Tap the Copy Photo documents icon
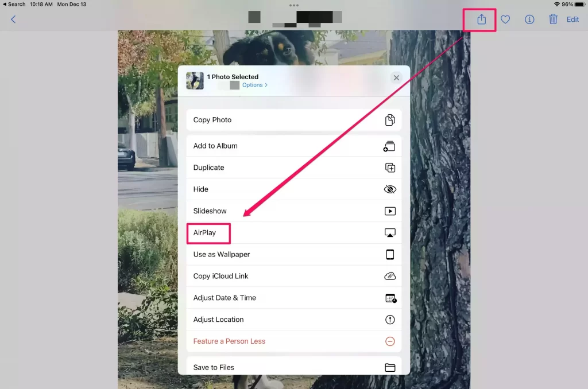Image resolution: width=588 pixels, height=389 pixels. 390,120
